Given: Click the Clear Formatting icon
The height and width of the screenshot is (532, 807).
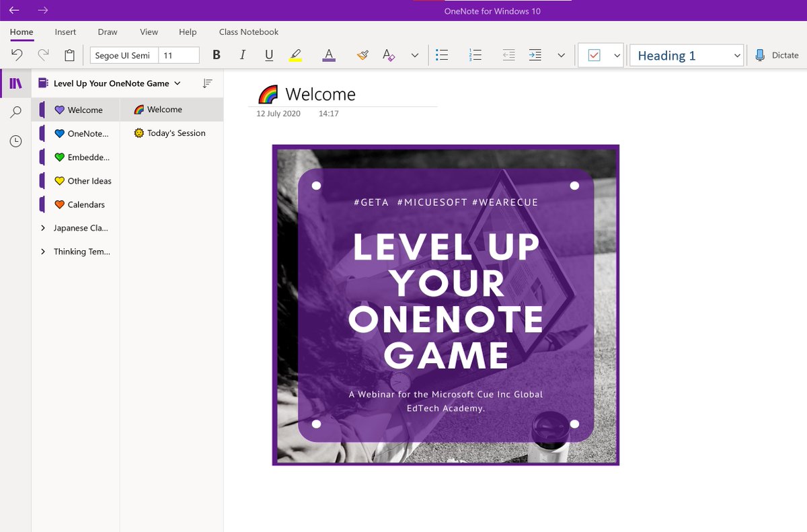Looking at the screenshot, I should 389,55.
